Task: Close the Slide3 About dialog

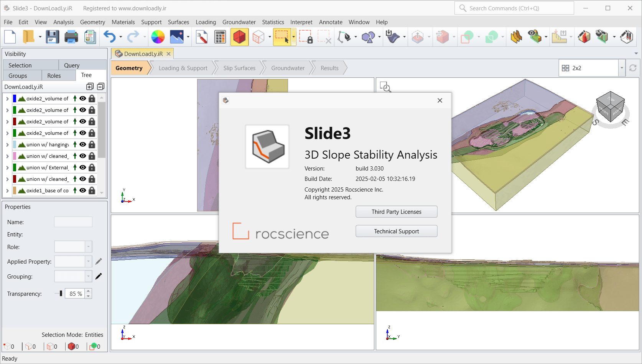Action: coord(440,100)
